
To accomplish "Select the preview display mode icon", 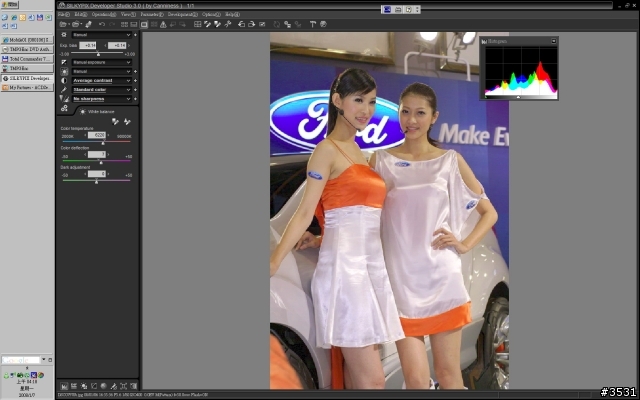I will pos(144,24).
